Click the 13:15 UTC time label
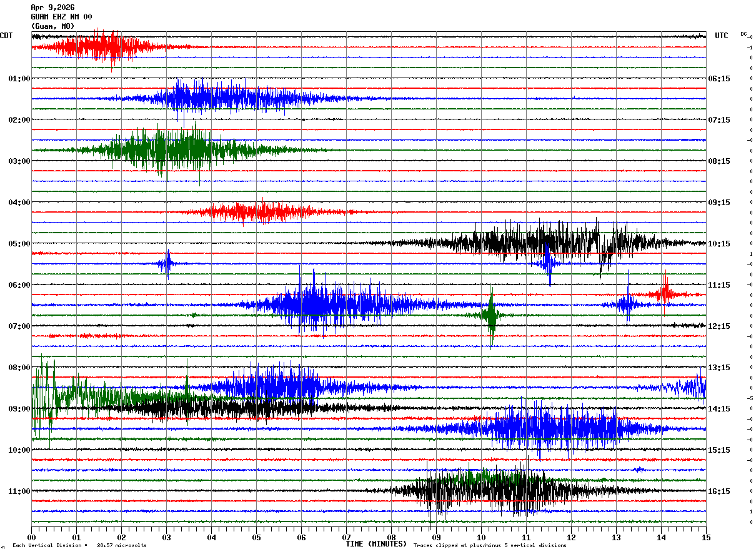Viewport: 756px width, 554px height. coord(720,368)
